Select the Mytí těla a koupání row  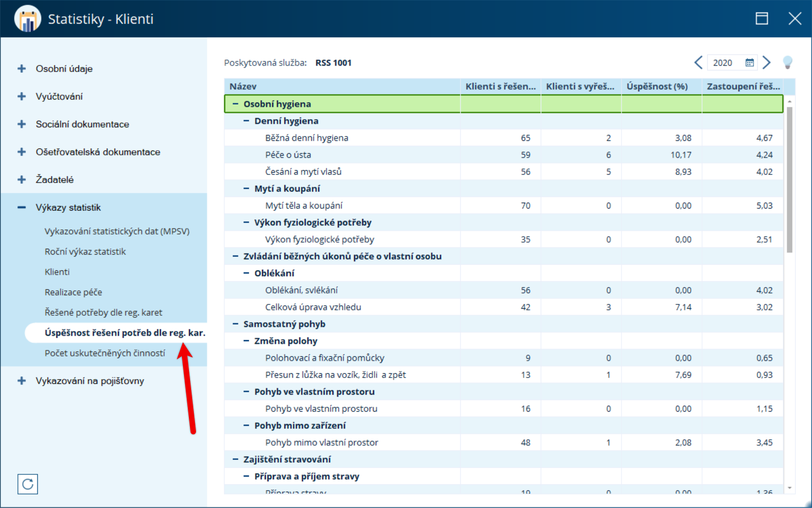(504, 206)
